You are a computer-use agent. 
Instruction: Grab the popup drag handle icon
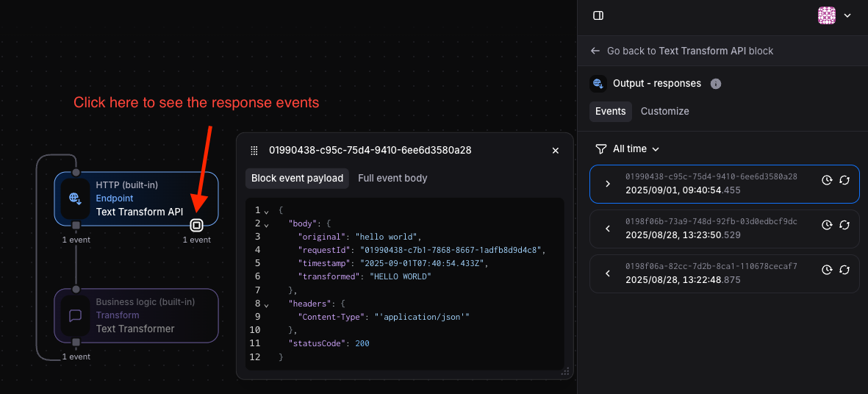tap(254, 151)
